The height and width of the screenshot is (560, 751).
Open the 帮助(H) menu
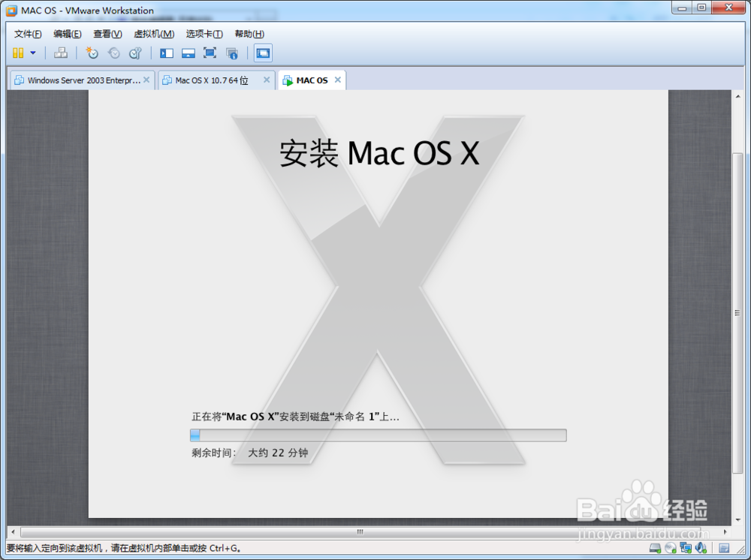coord(249,34)
